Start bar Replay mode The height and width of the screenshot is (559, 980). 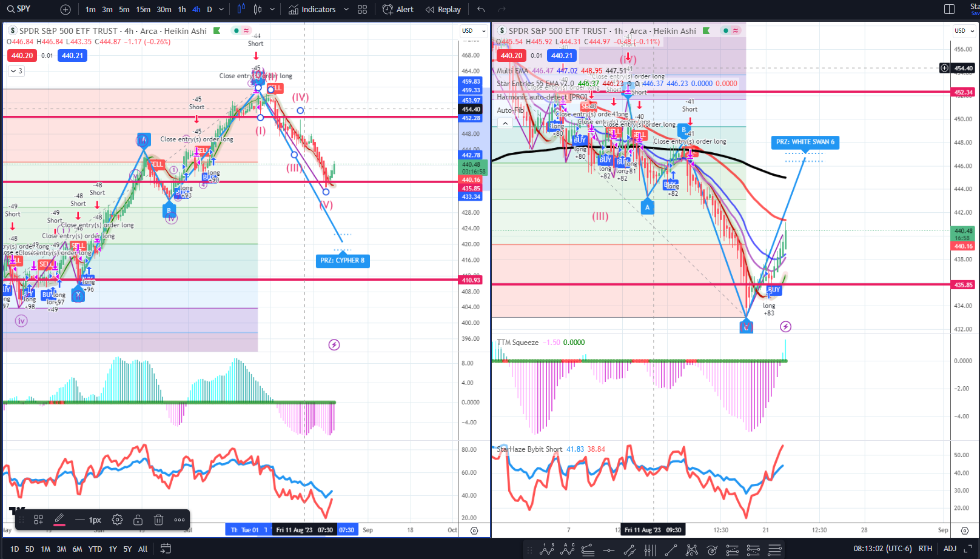click(443, 10)
